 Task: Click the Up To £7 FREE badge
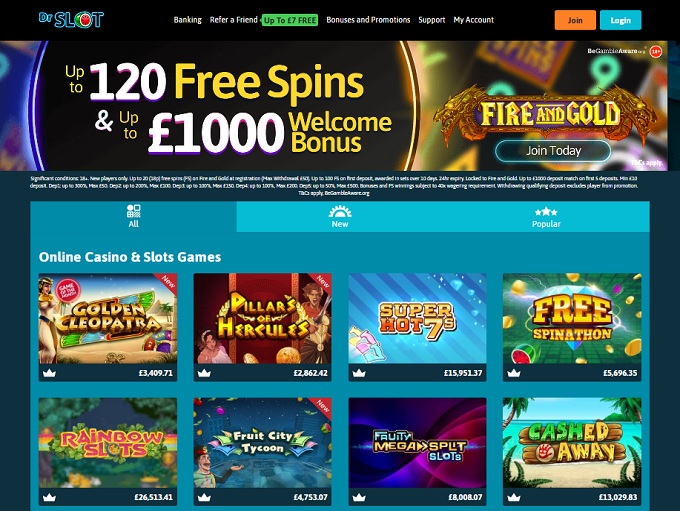point(290,20)
